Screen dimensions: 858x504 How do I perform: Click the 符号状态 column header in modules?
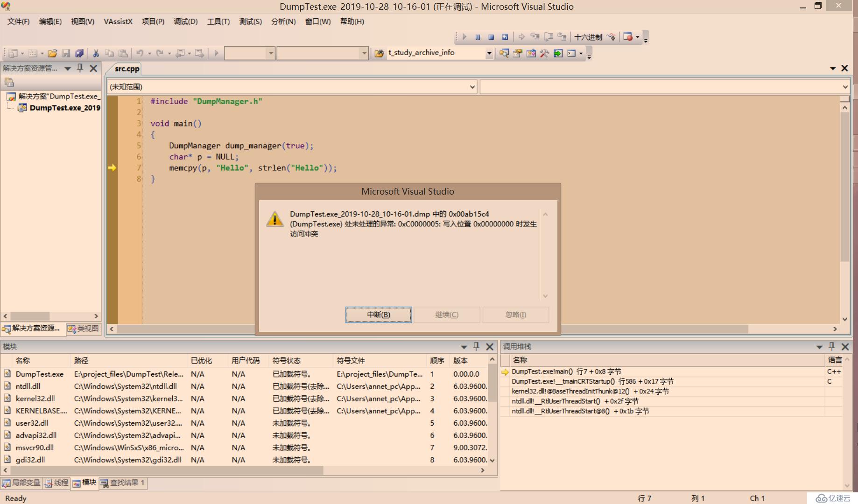pyautogui.click(x=301, y=361)
